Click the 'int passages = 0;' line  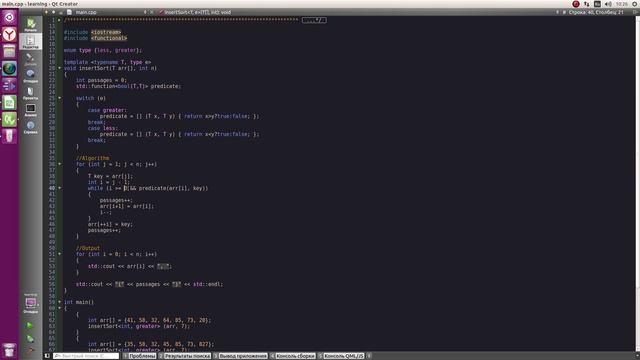click(x=102, y=80)
